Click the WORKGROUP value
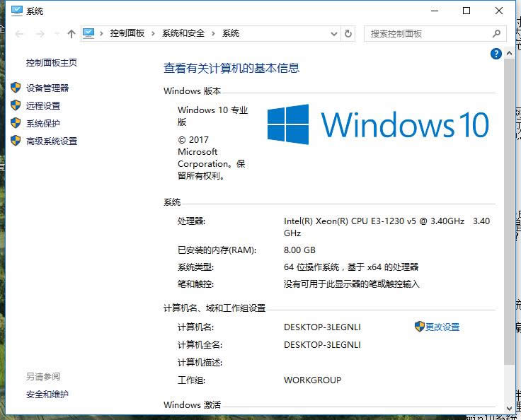 [x=313, y=380]
